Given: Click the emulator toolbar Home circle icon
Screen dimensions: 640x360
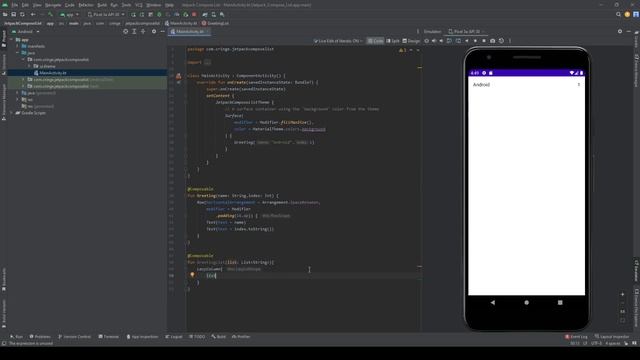Looking at the screenshot, I should point(475,41).
